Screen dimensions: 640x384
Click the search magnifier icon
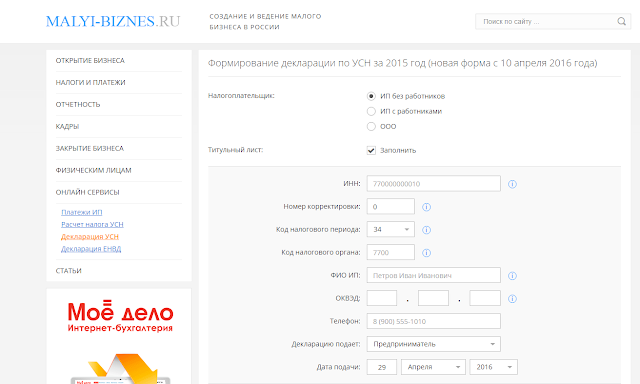point(621,21)
